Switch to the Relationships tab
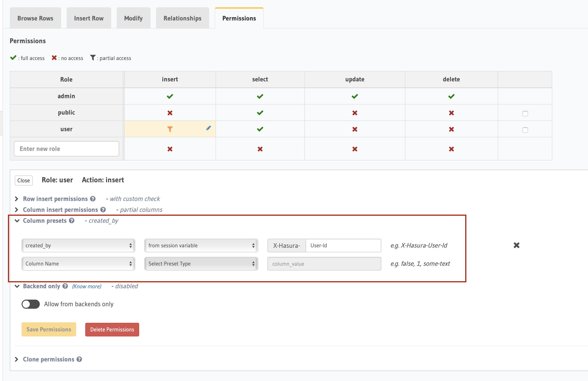The height and width of the screenshot is (381, 588). click(182, 18)
